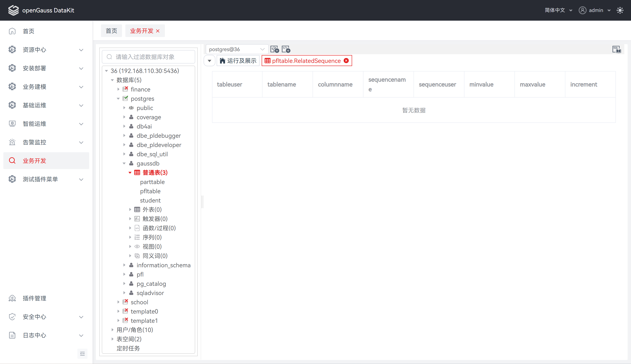This screenshot has width=631, height=364.
Task: Close the 业务开发 page tab
Action: click(x=158, y=31)
